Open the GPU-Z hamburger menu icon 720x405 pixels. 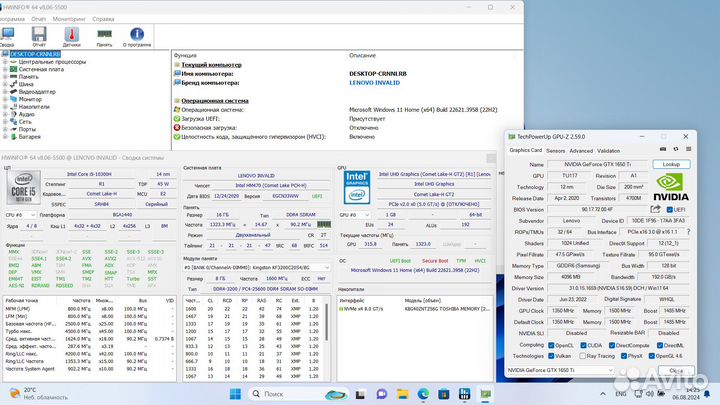point(688,149)
